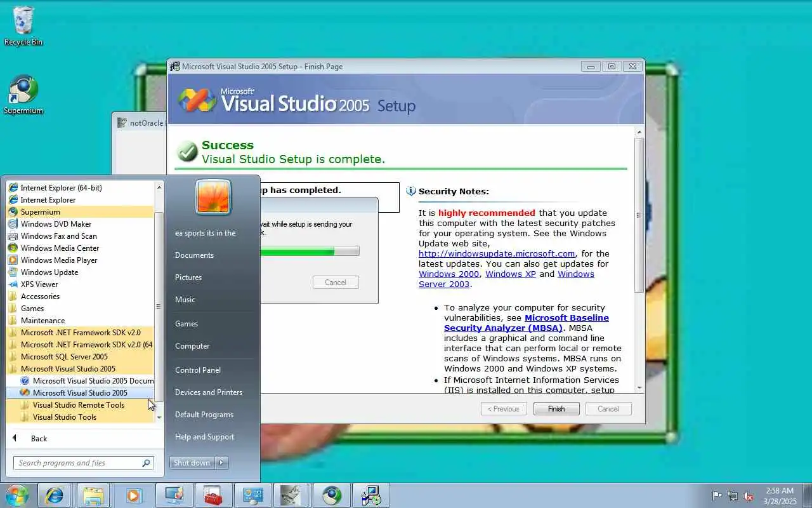This screenshot has width=812, height=508.
Task: Open Default Programs
Action: pos(212,415)
